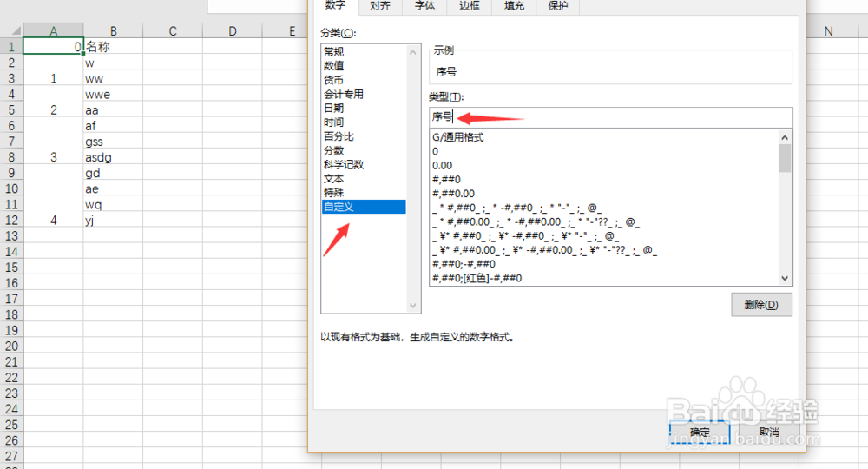Switch to the 数字 tab
868x469 pixels.
[336, 6]
